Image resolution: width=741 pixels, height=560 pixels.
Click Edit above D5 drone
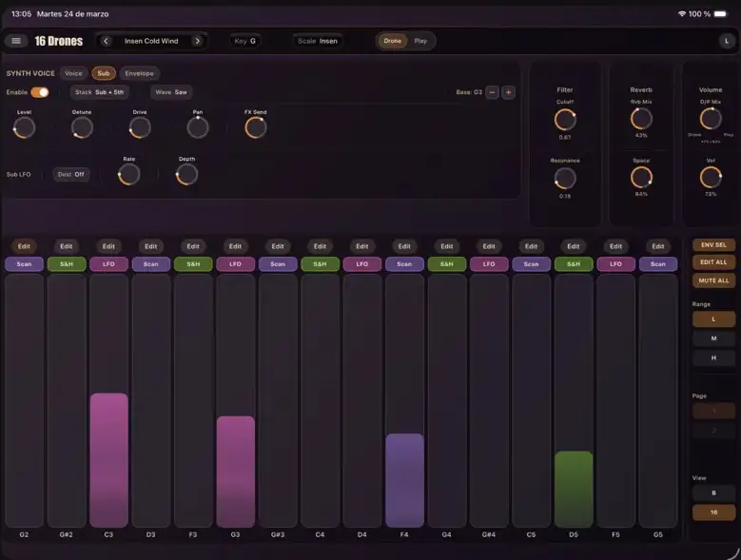click(x=574, y=246)
